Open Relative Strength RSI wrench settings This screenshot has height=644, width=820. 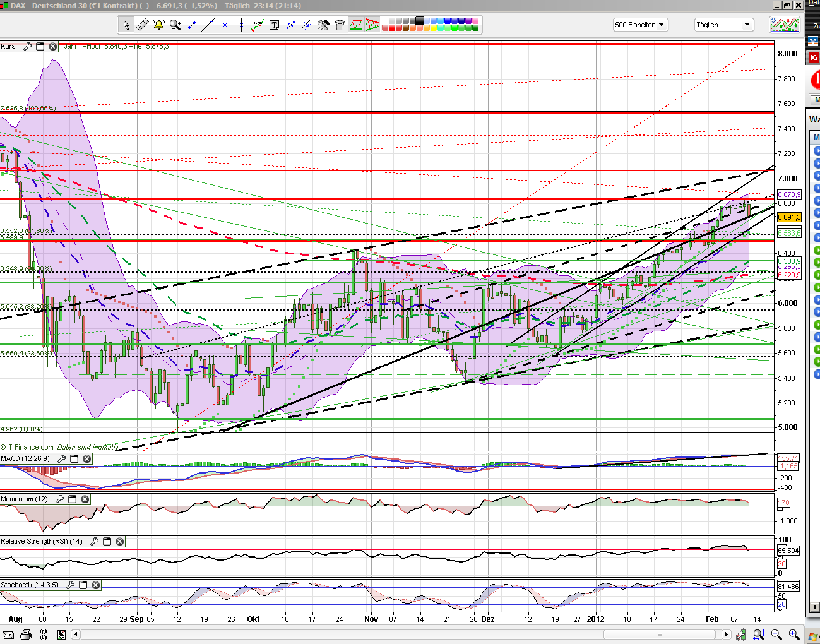point(94,541)
